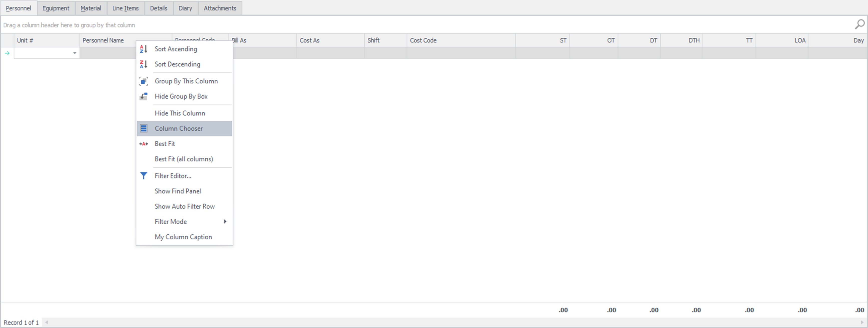Click the Best Fit icon
Screen dimensions: 868x328
[143, 144]
